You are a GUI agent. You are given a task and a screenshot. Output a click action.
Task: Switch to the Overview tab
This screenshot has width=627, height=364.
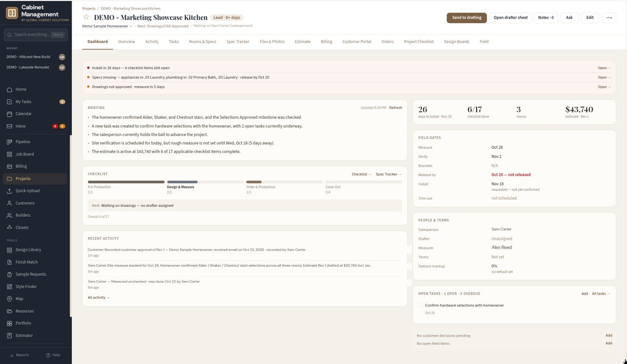point(126,42)
